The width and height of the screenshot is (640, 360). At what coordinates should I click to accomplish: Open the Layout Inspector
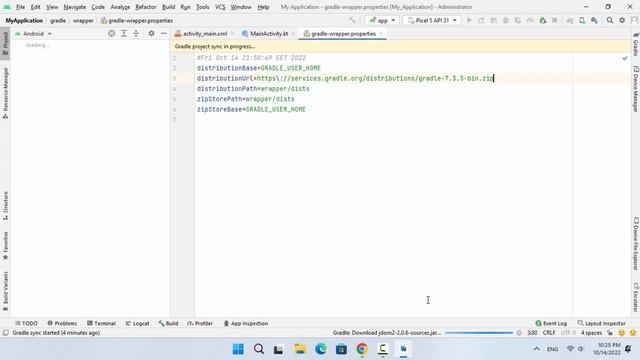(602, 323)
